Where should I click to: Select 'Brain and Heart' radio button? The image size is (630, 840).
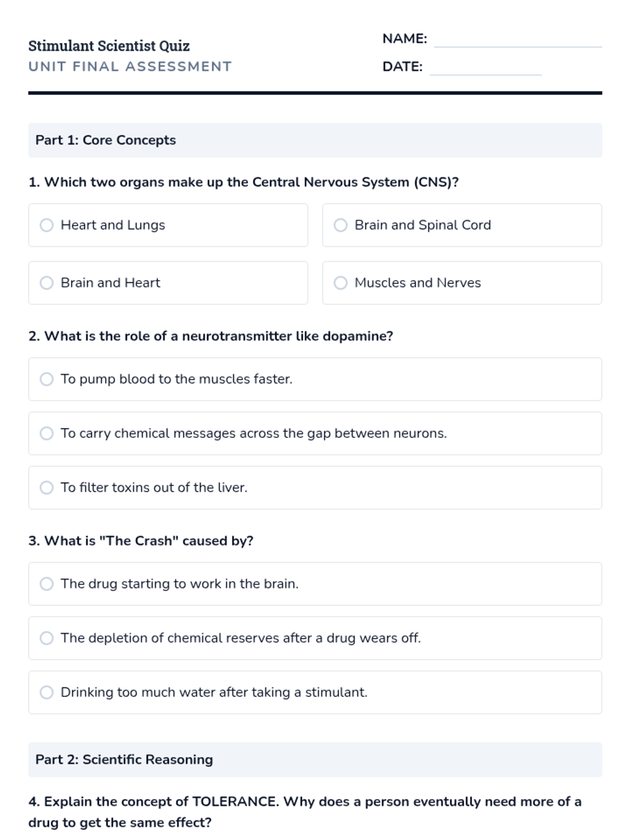click(47, 283)
